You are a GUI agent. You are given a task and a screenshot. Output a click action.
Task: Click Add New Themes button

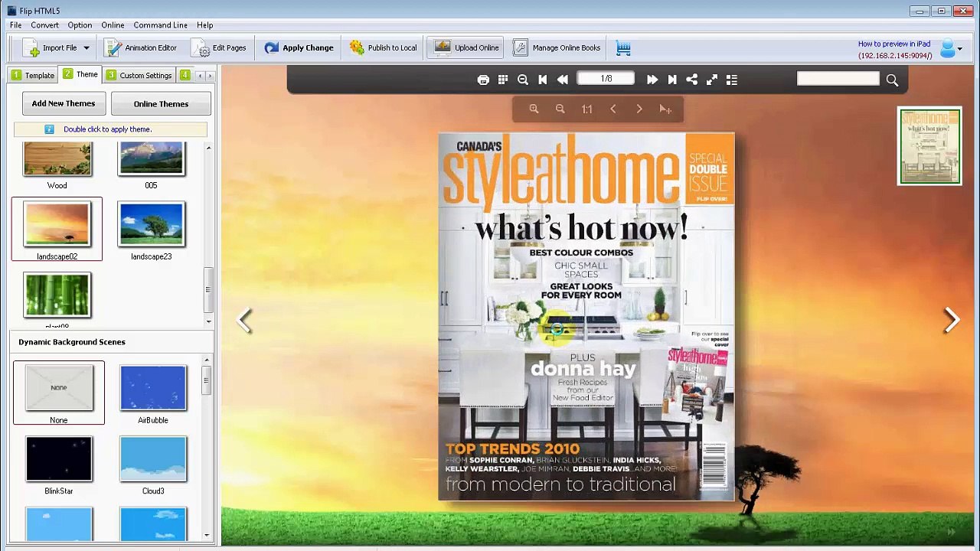64,103
